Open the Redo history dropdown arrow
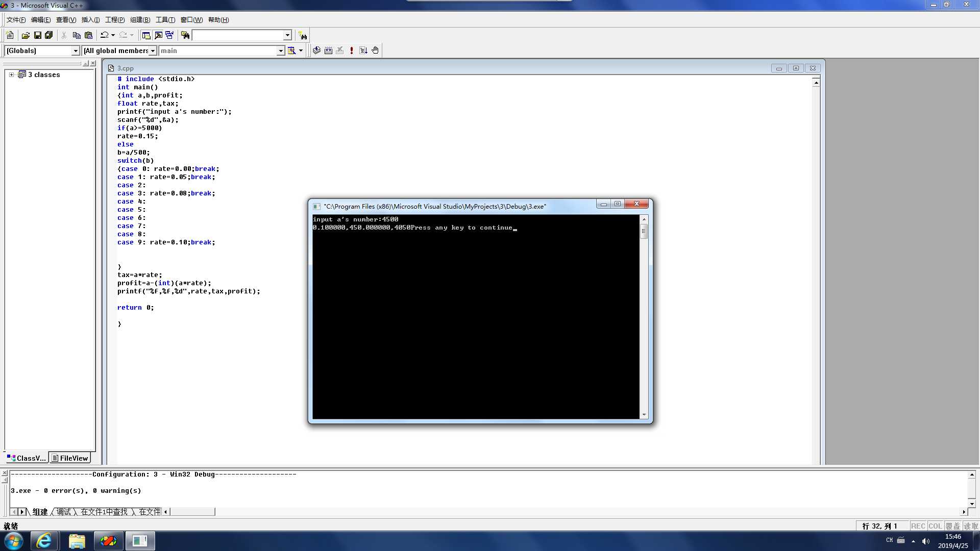980x551 pixels. click(x=132, y=35)
